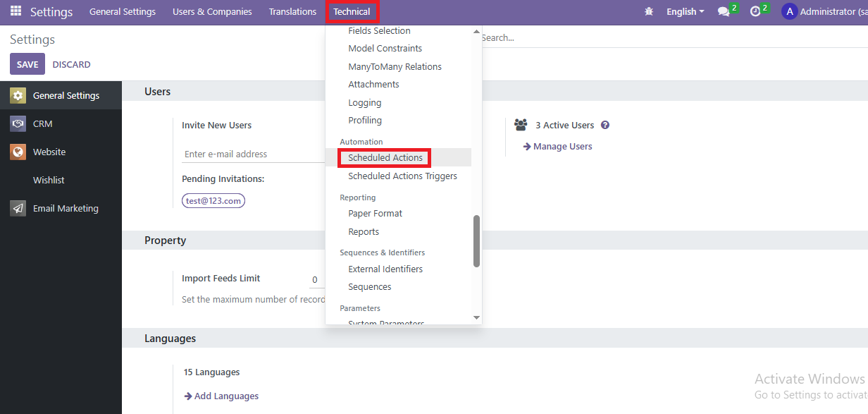Screen dimensions: 868x414
Task: Open the conversations chat icon
Action: [x=724, y=12]
